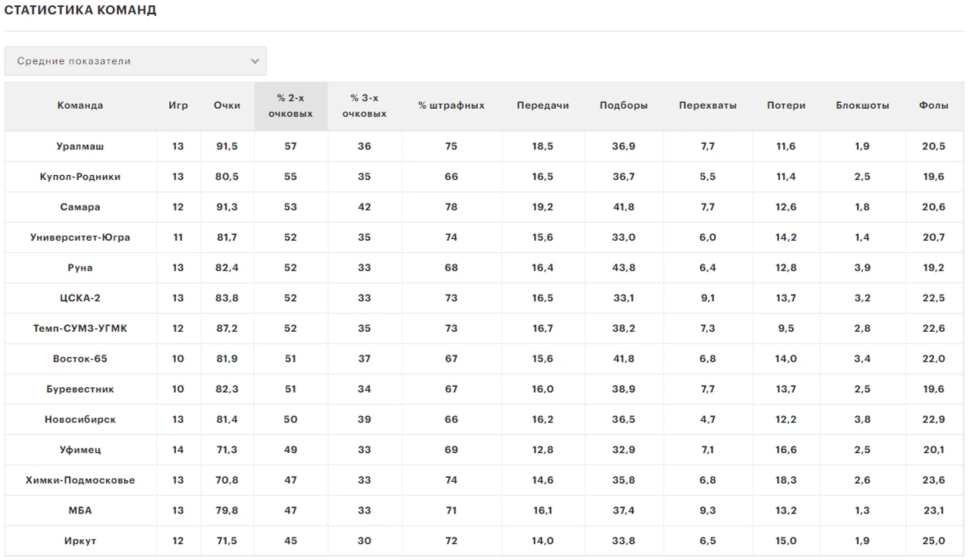
Task: Select Химки-Подмосковье points value 70,8
Action: click(227, 480)
